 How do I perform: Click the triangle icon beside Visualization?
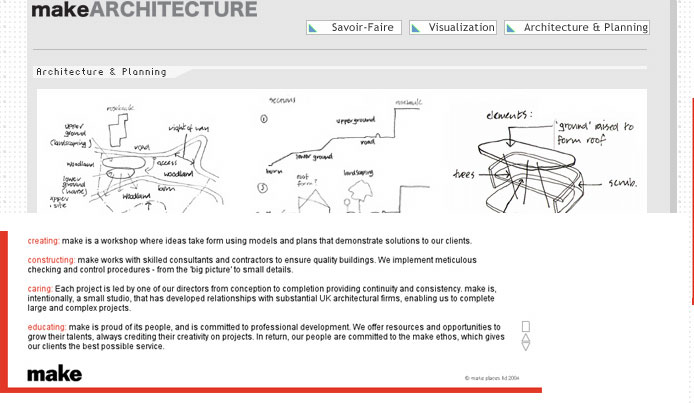tap(416, 28)
